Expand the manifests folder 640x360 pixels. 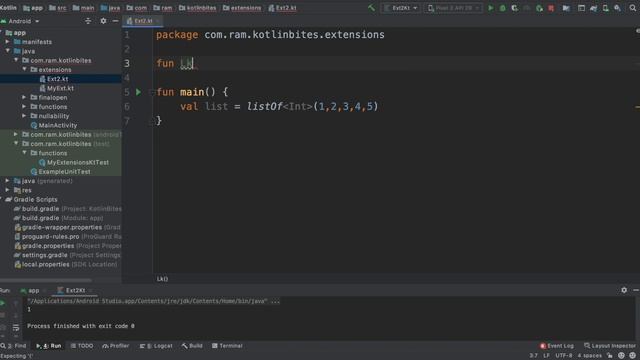tap(8, 42)
